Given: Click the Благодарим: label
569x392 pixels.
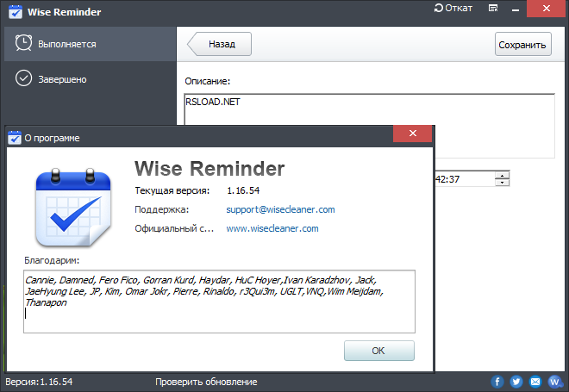Looking at the screenshot, I should coord(52,260).
